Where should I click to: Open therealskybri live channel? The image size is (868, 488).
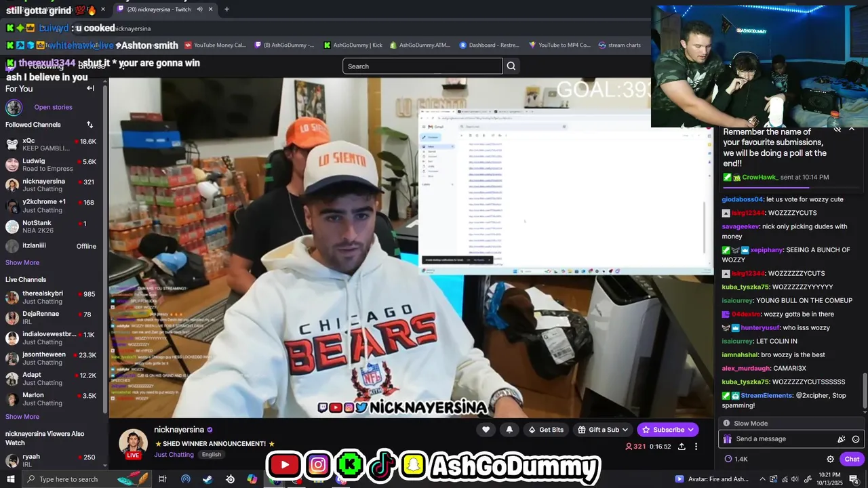coord(51,298)
